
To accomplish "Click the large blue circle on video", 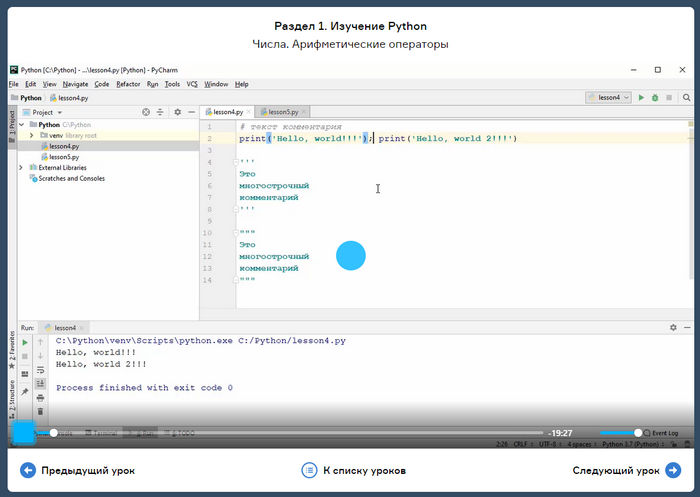I will 350,256.
